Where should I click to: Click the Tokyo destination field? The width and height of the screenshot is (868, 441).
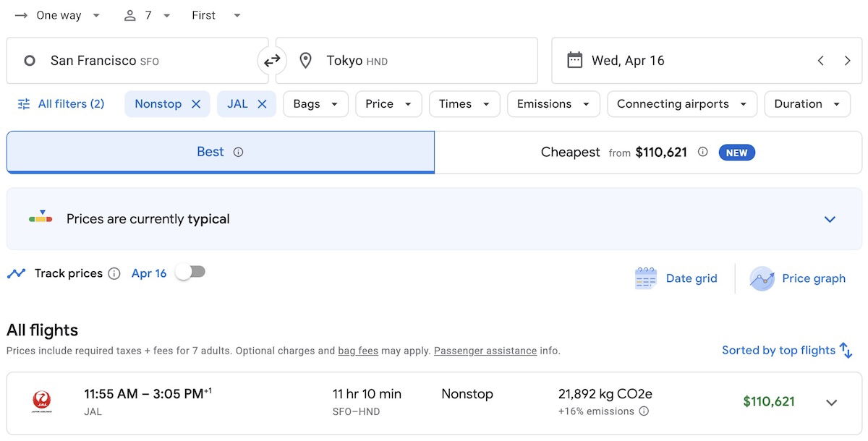407,61
